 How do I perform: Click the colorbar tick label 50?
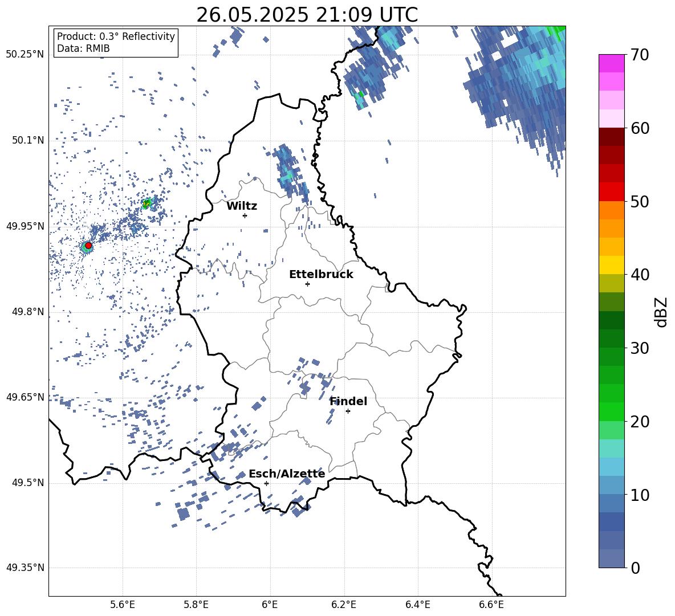click(640, 201)
